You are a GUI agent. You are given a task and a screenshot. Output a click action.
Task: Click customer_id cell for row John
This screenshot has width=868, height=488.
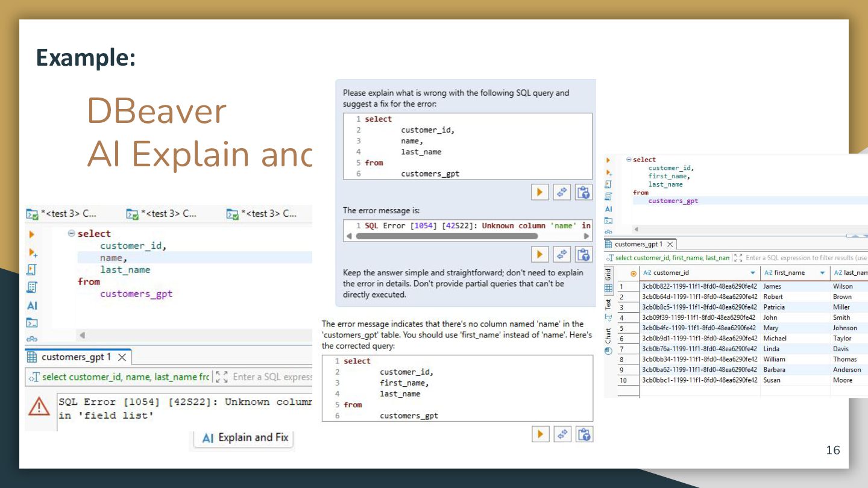point(699,318)
